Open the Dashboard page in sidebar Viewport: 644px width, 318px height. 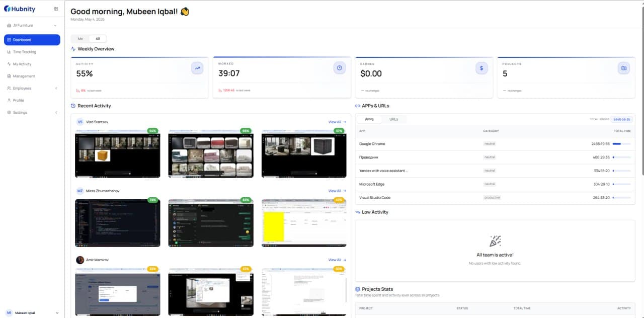coord(32,40)
